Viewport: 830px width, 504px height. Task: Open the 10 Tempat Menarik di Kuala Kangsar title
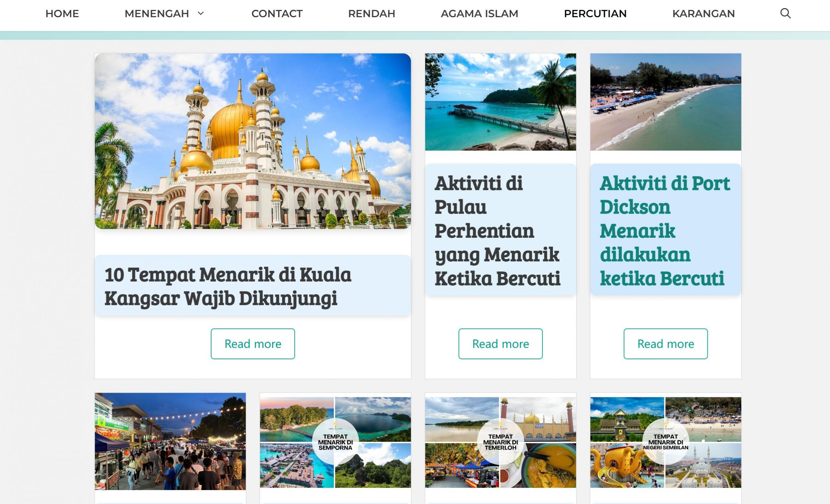click(x=228, y=286)
